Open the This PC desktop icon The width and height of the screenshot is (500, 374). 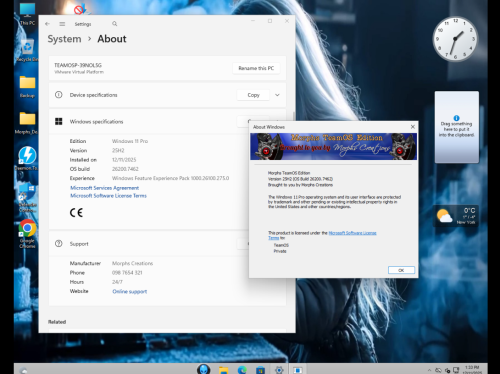point(27,14)
